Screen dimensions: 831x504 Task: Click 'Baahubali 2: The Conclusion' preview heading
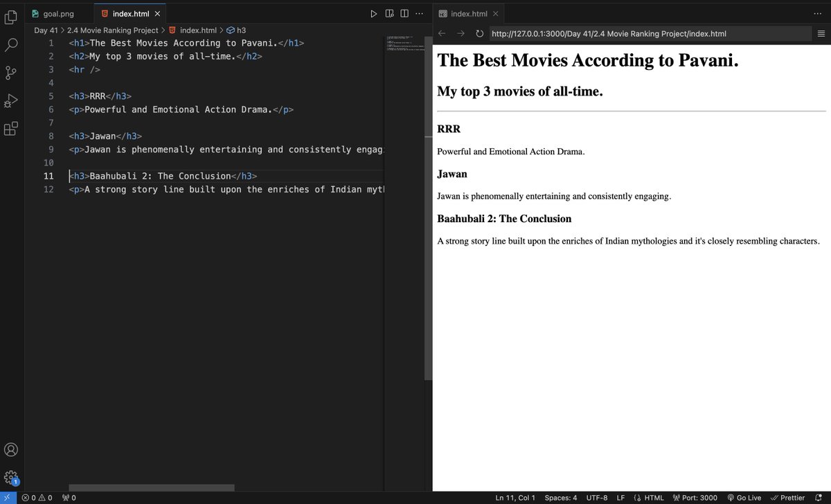[x=504, y=219]
